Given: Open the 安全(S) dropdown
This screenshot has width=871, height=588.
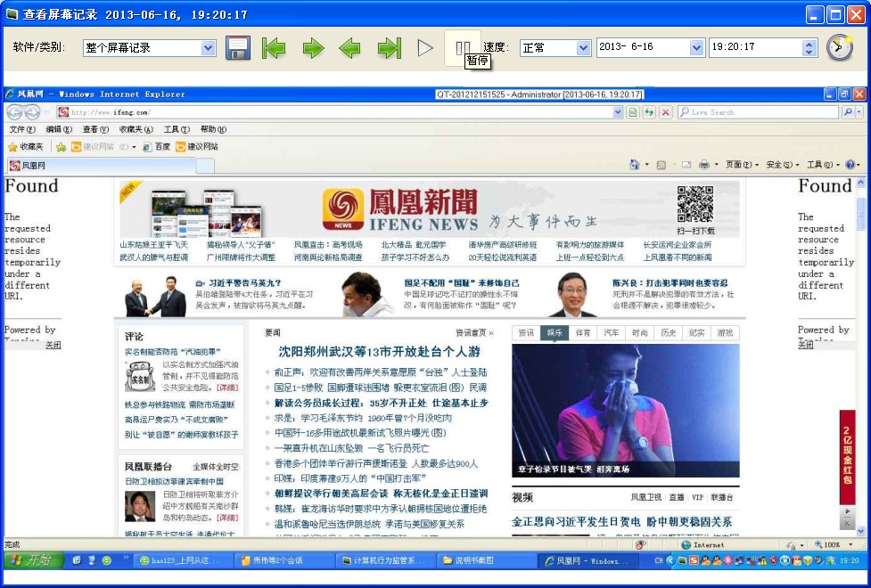Looking at the screenshot, I should 783,165.
